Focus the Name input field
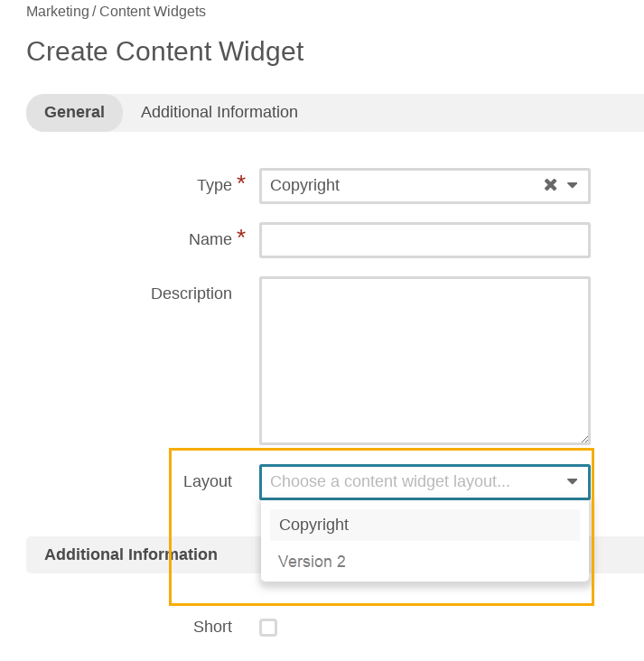Viewport: 644px width, 661px height. pyautogui.click(x=425, y=240)
